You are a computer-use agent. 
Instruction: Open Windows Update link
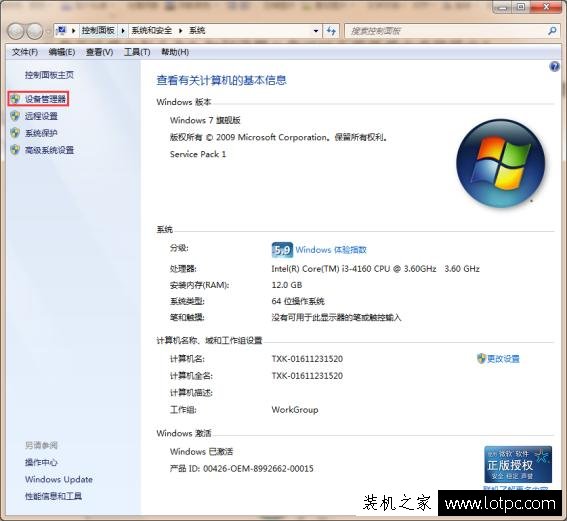pos(59,479)
